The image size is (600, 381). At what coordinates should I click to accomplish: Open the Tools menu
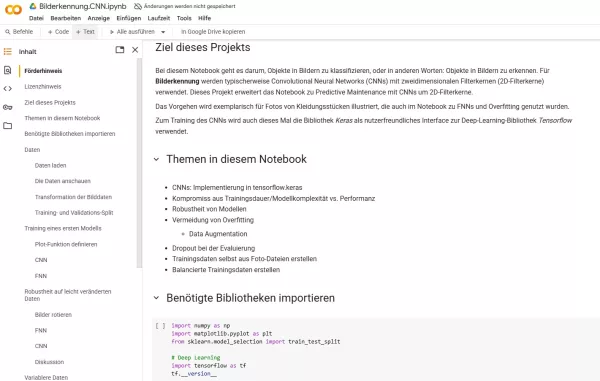(184, 18)
